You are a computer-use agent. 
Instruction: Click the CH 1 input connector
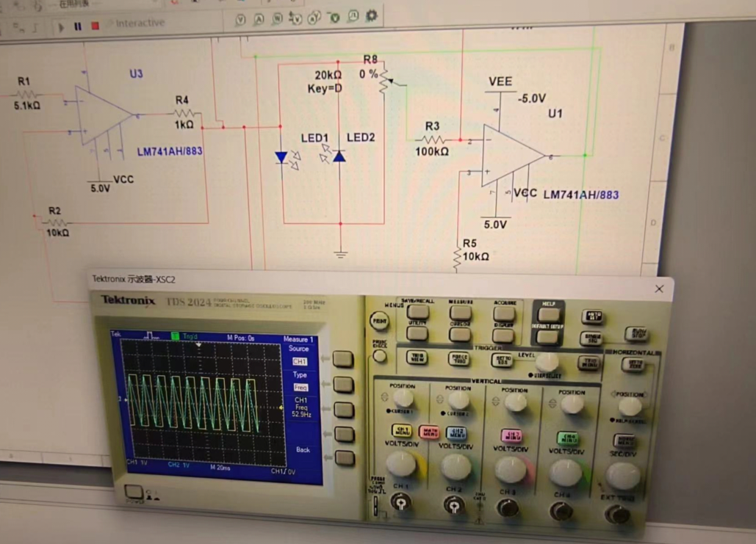pos(400,503)
